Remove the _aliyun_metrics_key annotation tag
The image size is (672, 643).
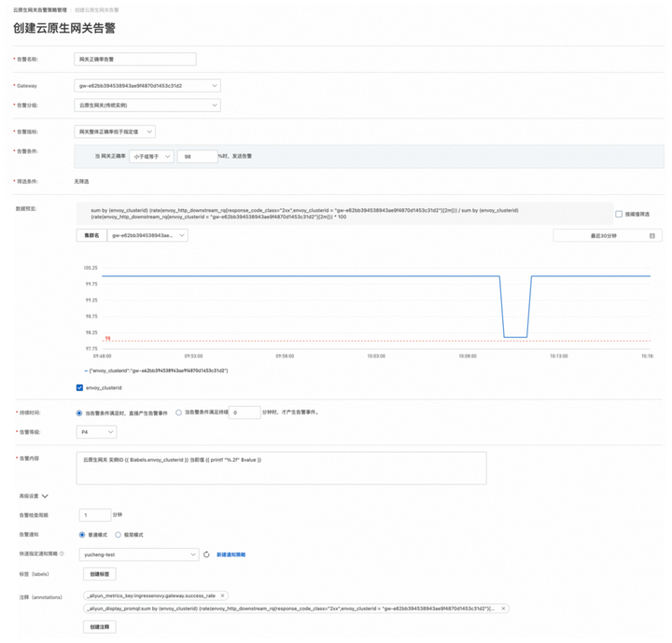pyautogui.click(x=222, y=595)
